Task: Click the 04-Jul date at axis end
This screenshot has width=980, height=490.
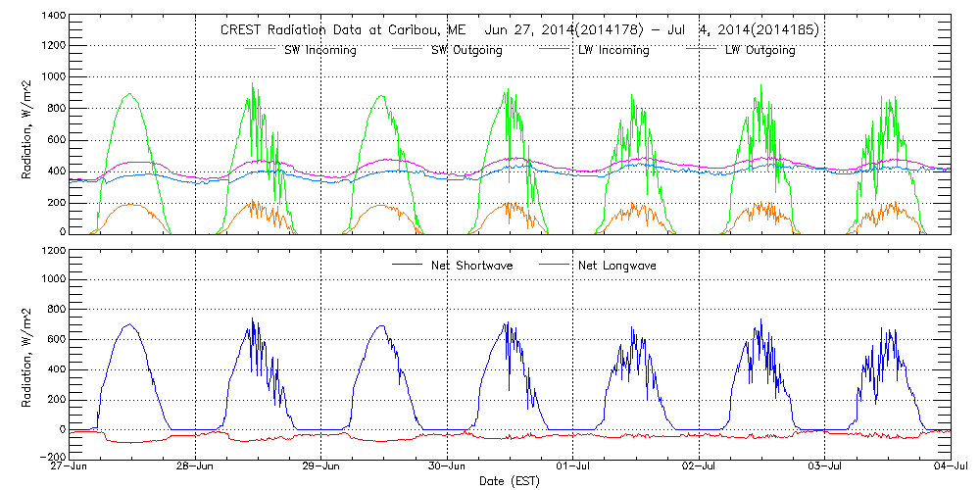Action: click(950, 467)
